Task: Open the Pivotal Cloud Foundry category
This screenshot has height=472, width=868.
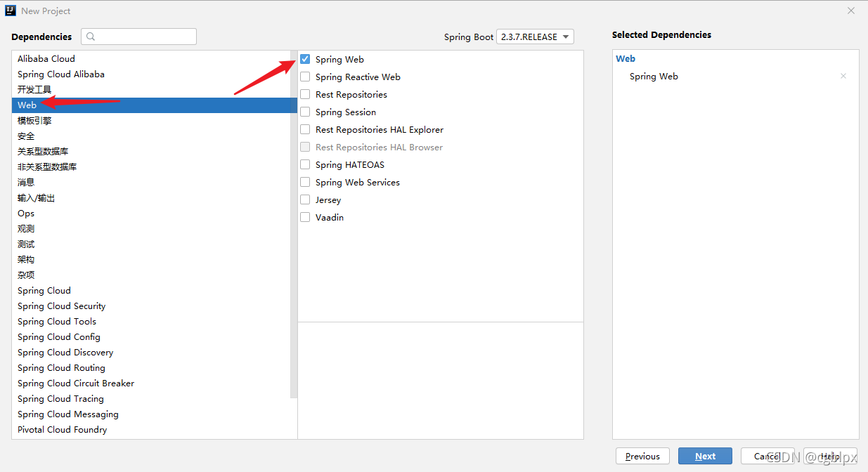Action: [x=151, y=430]
